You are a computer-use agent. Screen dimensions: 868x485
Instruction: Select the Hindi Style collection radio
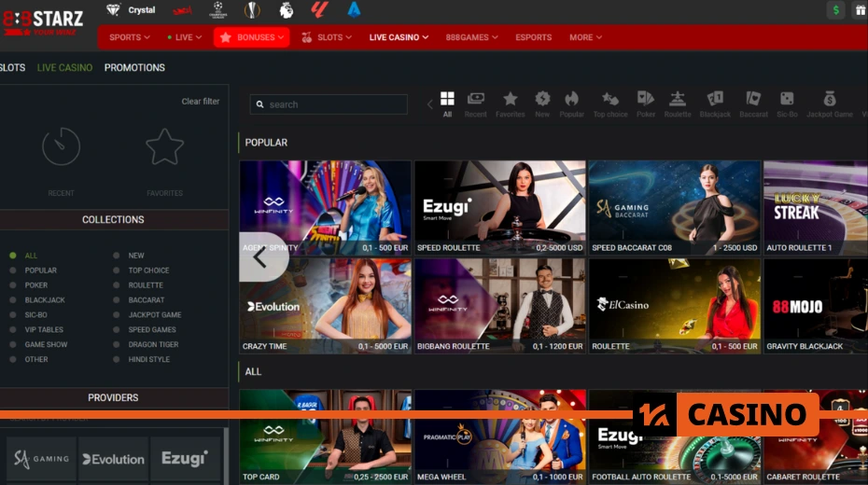coord(117,359)
